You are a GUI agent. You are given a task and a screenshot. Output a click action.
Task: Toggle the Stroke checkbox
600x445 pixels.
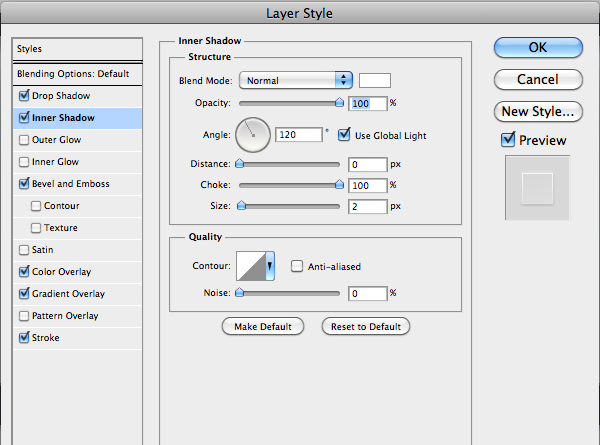click(24, 337)
